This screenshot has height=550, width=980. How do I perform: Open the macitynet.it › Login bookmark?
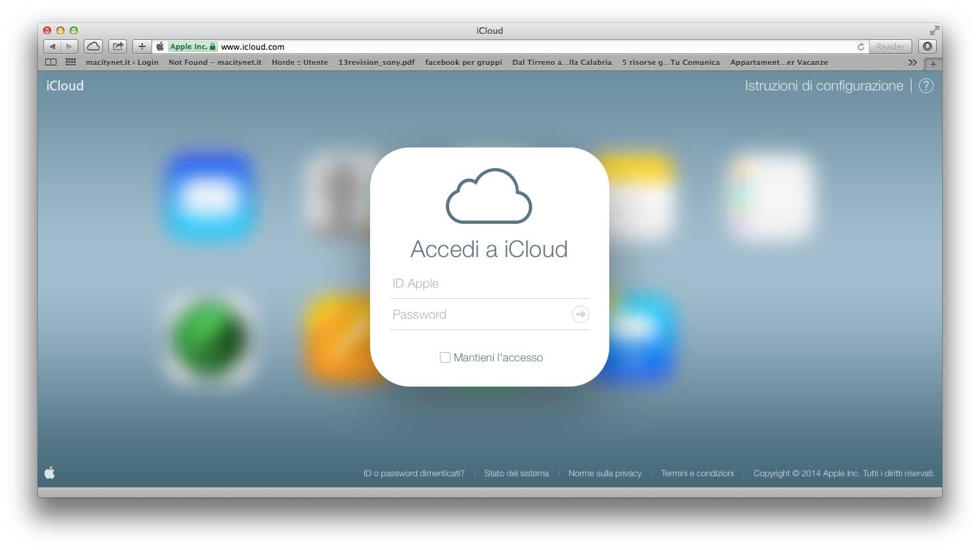[x=122, y=62]
